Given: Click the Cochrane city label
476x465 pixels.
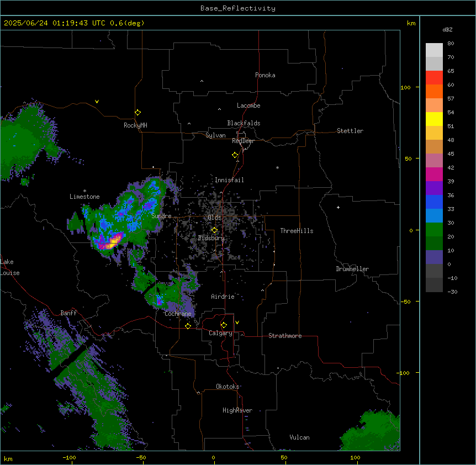Looking at the screenshot, I should tap(178, 314).
